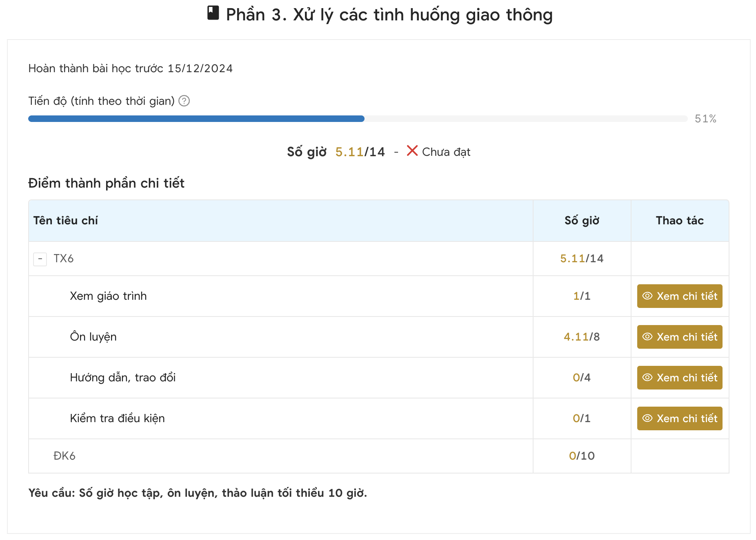Collapse the TX6 criteria group
Image resolution: width=756 pixels, height=540 pixels.
[40, 259]
